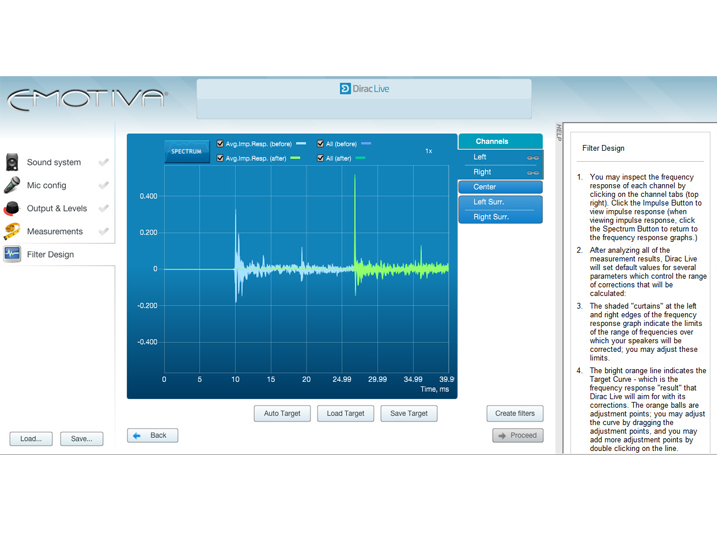Click the 1x zoom indicator on graph
The width and height of the screenshot is (718, 539).
click(429, 151)
